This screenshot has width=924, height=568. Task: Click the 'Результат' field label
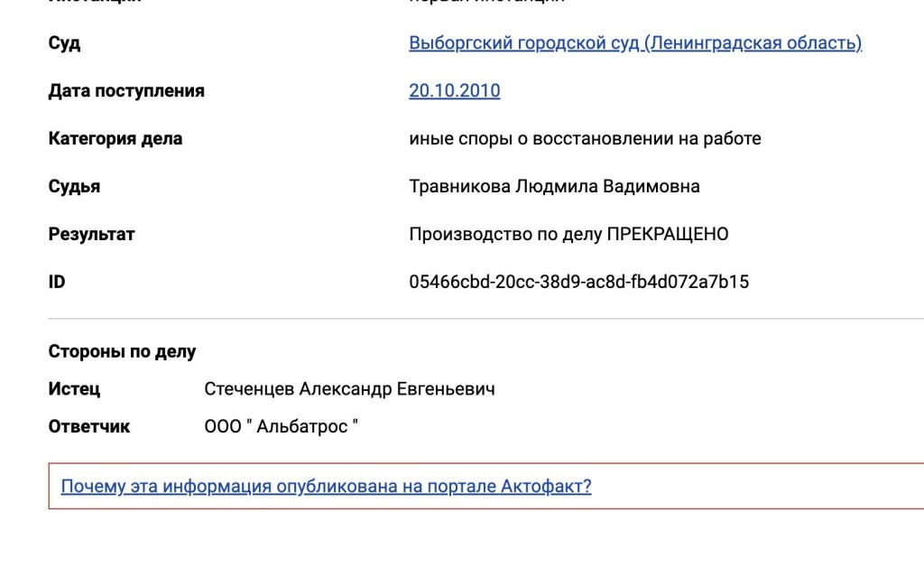tap(91, 235)
